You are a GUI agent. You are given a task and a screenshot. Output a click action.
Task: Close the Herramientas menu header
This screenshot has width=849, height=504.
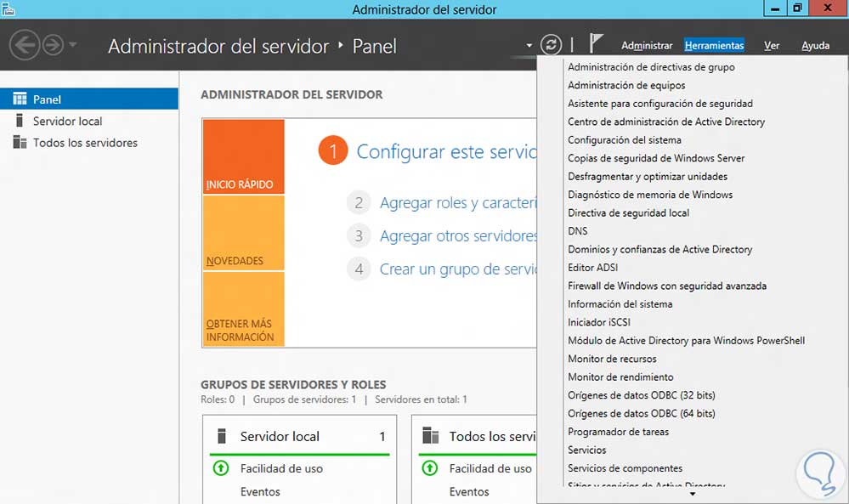point(714,46)
